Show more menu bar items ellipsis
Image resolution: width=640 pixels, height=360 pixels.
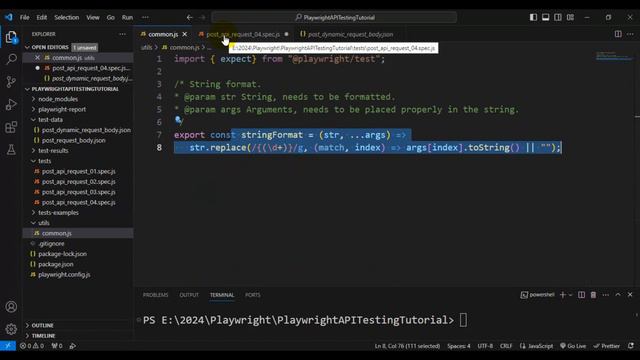coord(145,18)
